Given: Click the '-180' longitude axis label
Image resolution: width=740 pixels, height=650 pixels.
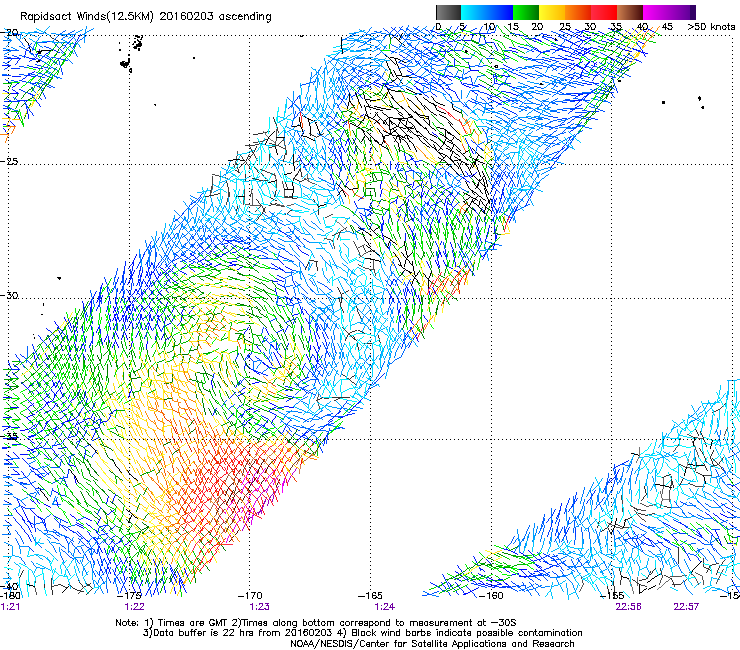Looking at the screenshot, I should [x=10, y=596].
